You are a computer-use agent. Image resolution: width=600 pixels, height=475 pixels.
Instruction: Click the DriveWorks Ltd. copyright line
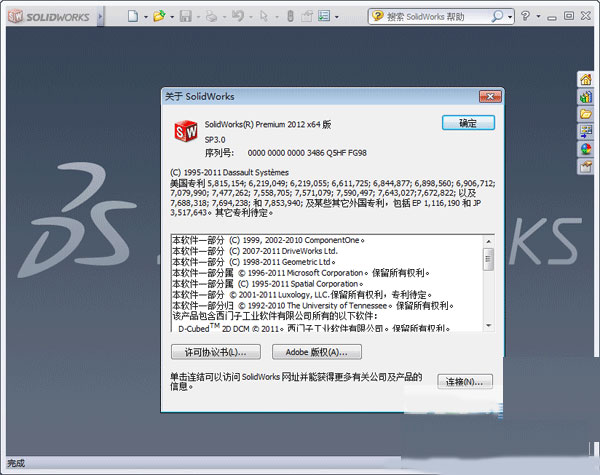[x=255, y=251]
